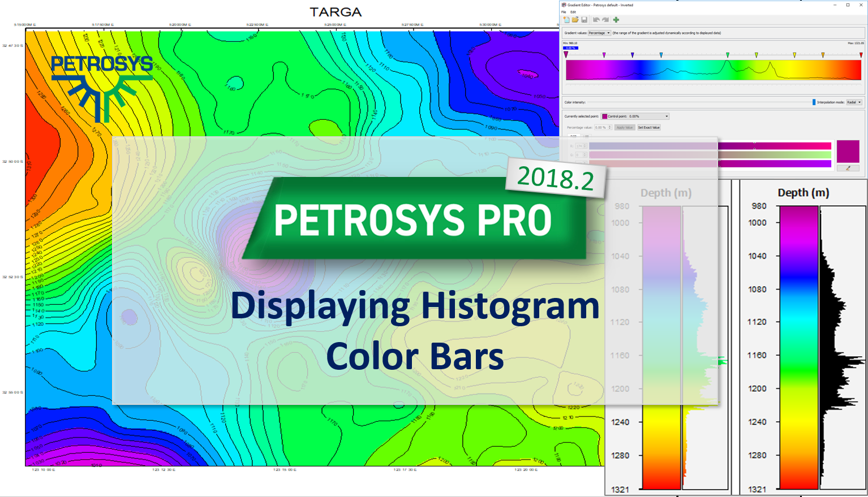Click the Gradient Editor title bar icon
The image size is (868, 497).
[x=564, y=5]
